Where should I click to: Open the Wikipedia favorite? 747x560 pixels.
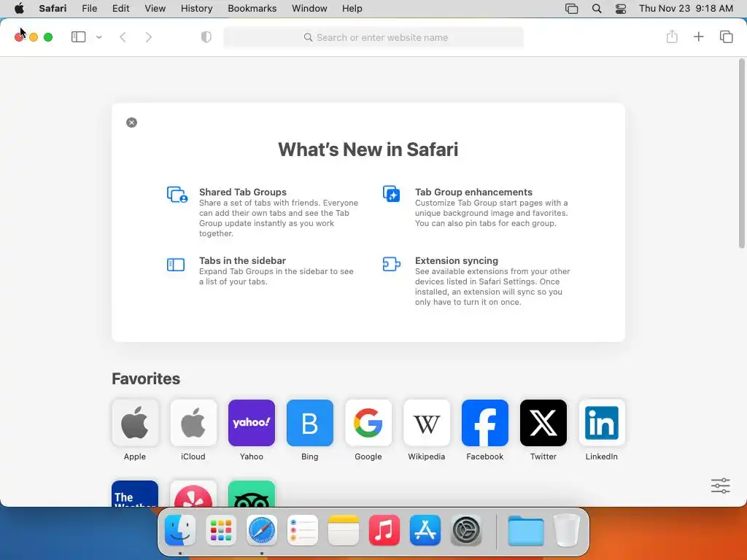point(426,423)
